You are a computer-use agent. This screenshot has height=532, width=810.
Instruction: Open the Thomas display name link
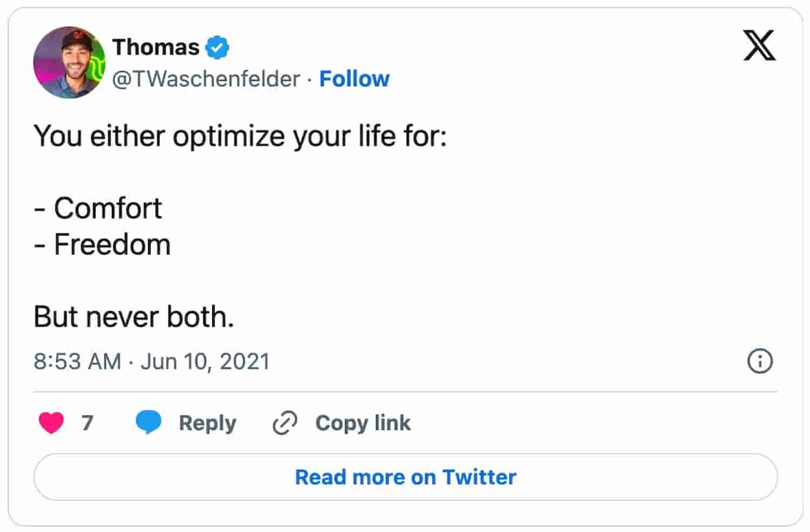(x=156, y=47)
